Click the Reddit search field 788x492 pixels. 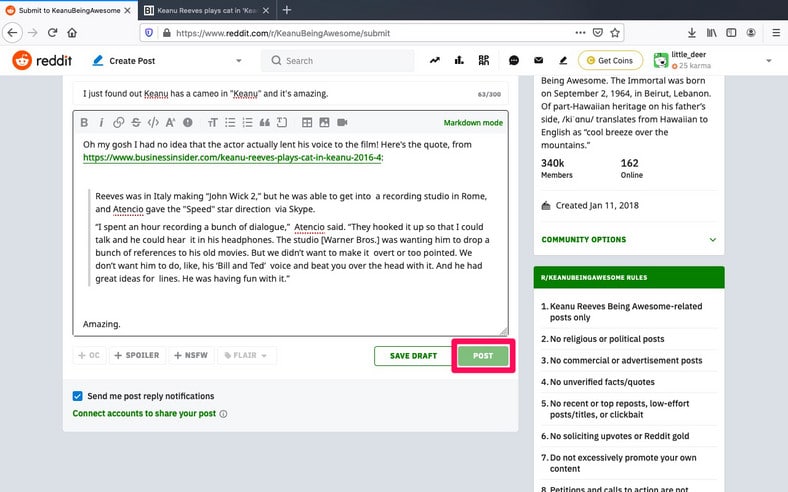338,60
